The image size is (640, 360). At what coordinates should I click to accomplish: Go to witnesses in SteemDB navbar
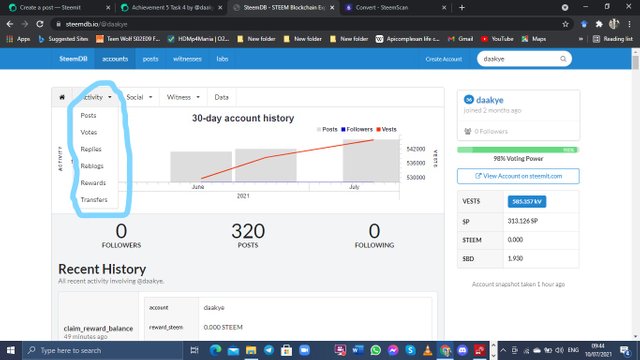click(x=187, y=59)
